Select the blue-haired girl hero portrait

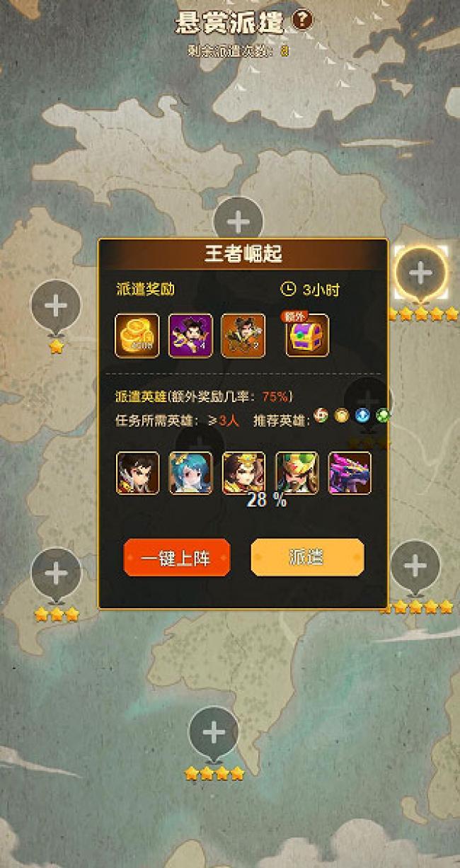(x=190, y=473)
